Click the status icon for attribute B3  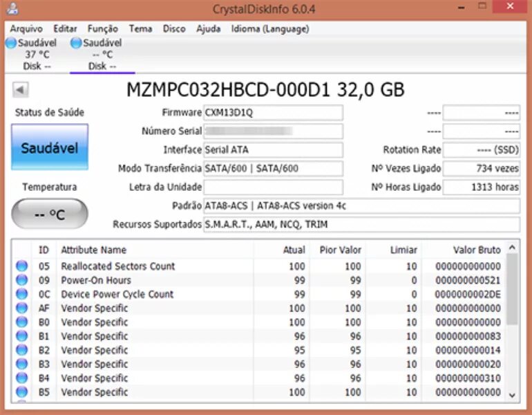tap(21, 364)
